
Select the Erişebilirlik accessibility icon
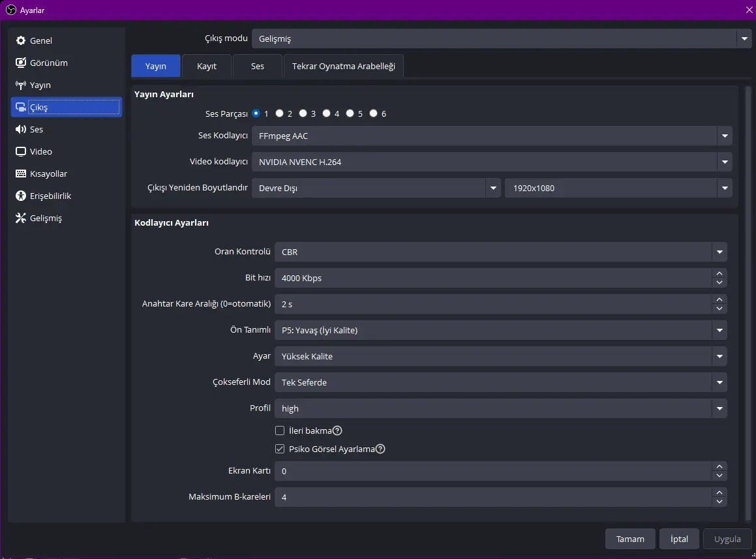point(21,196)
